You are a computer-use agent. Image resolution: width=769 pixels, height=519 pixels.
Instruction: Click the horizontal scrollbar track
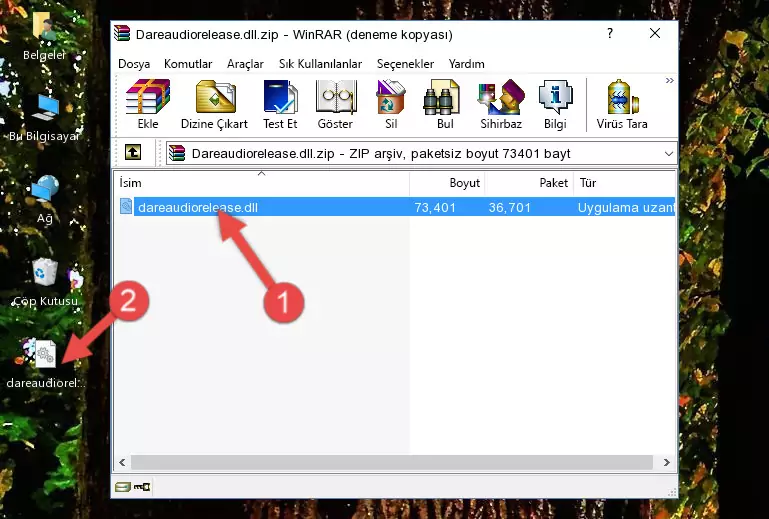pyautogui.click(x=392, y=462)
